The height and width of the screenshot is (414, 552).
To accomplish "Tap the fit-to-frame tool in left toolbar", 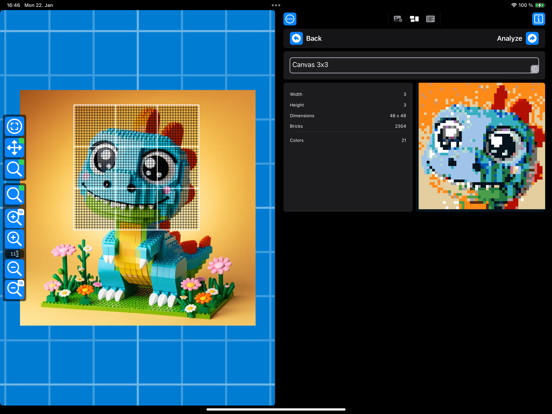I will click(x=14, y=126).
